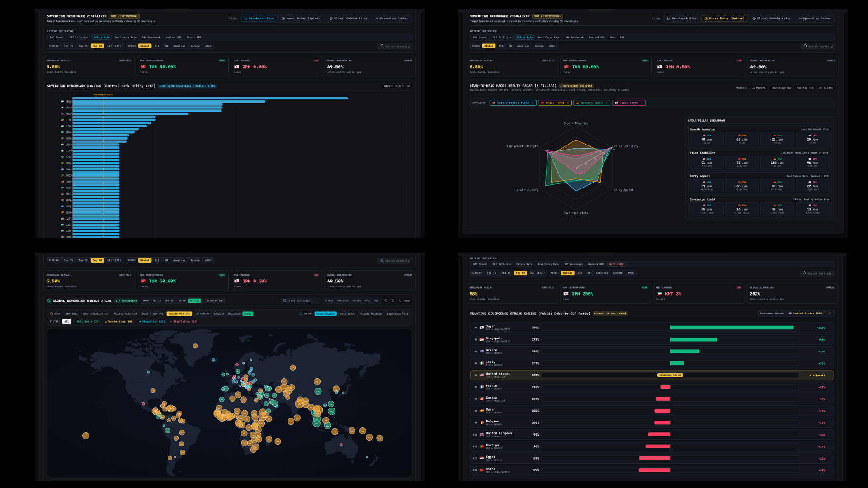Apply the Pacific Rim radar preset

click(x=805, y=88)
